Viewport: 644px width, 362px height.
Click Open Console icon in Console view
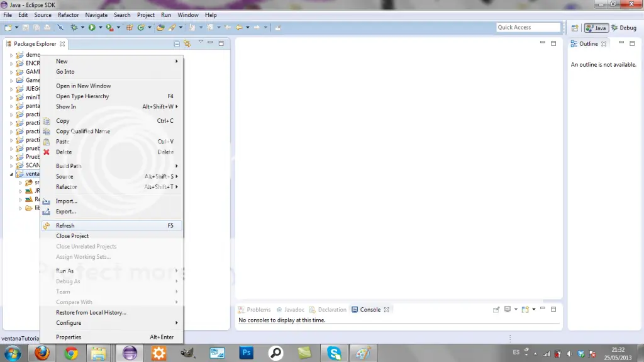525,309
